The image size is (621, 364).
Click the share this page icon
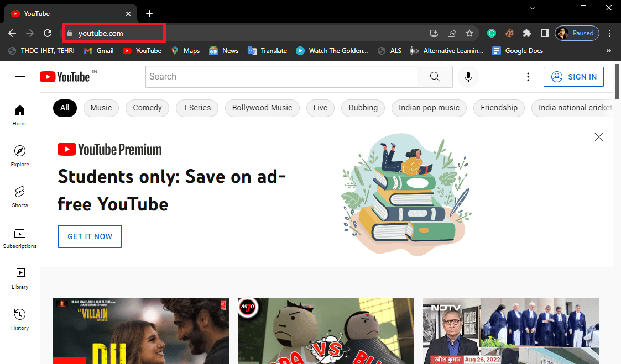point(451,33)
